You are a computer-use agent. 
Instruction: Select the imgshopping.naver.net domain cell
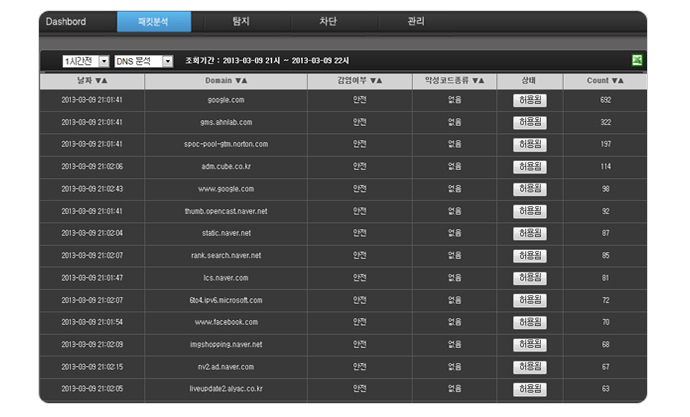point(226,344)
